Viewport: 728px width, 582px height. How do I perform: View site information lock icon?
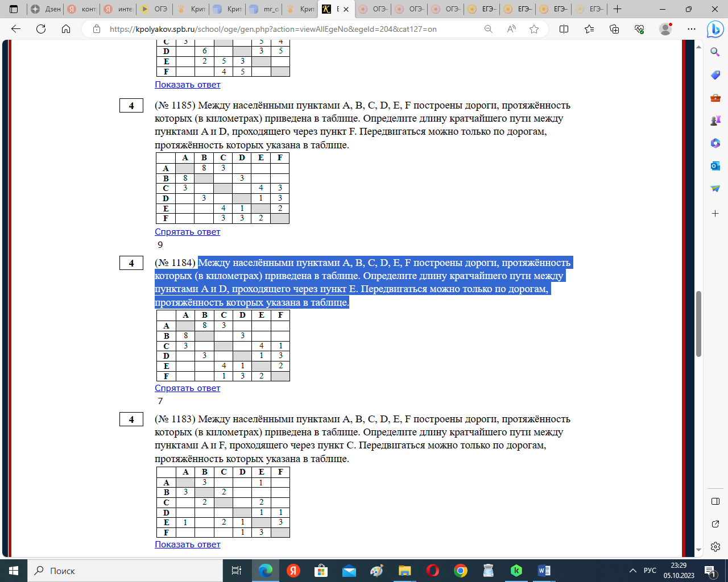point(97,29)
